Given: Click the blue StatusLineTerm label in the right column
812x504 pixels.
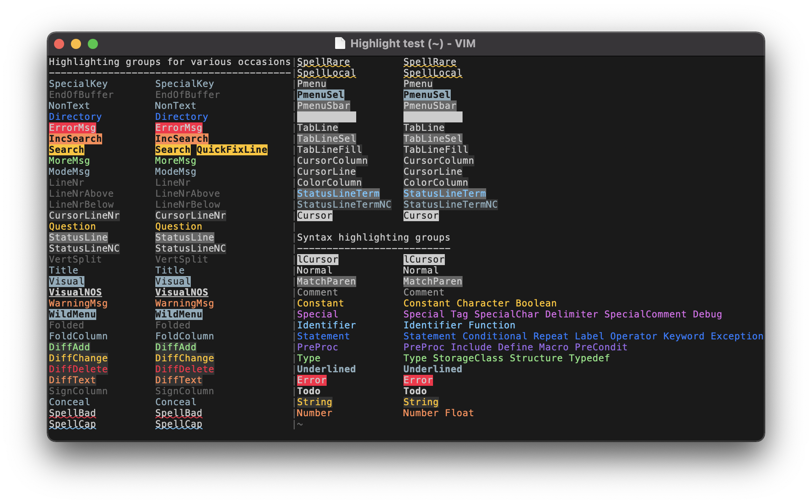Looking at the screenshot, I should pyautogui.click(x=444, y=194).
